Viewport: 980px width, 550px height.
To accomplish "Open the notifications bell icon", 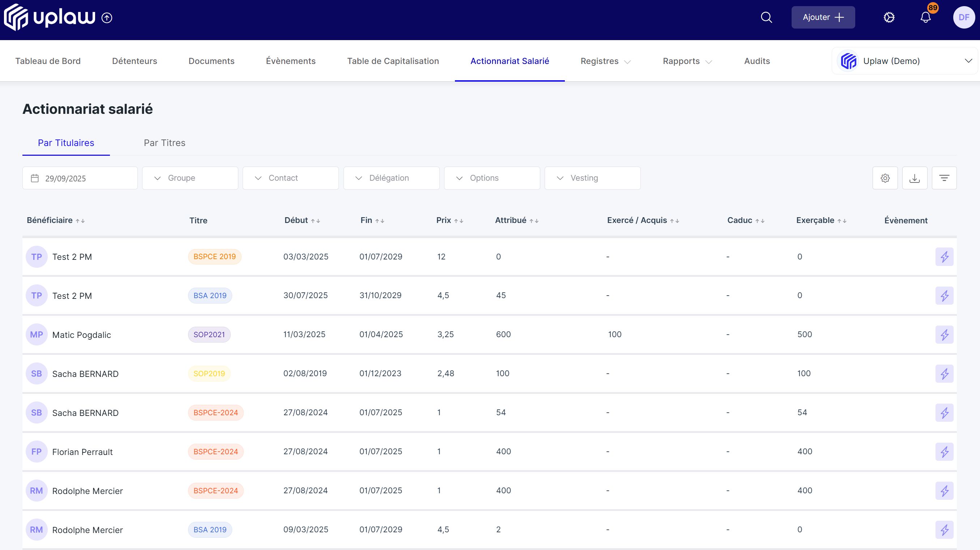I will [926, 17].
